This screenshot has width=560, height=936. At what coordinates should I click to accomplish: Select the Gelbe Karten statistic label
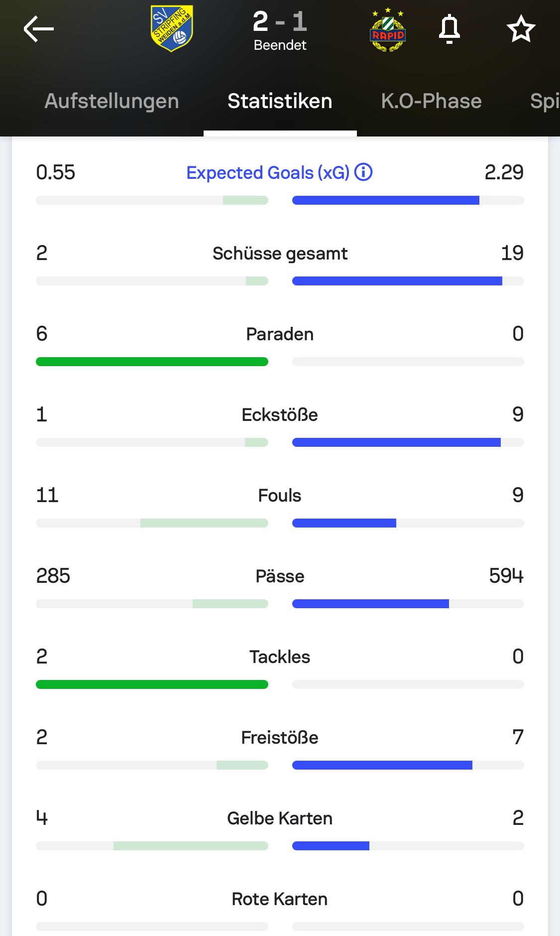point(280,818)
